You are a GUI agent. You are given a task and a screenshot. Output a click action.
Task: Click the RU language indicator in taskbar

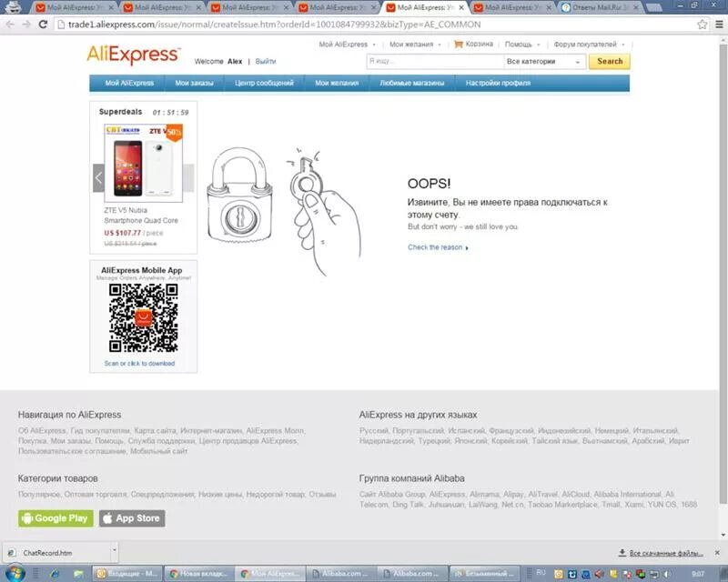(x=541, y=573)
